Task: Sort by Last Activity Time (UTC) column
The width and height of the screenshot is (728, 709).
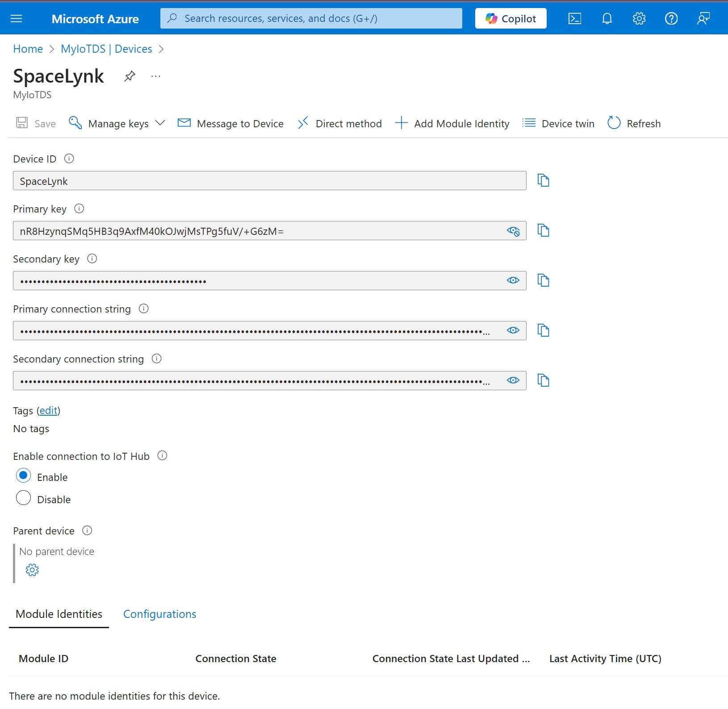Action: 606,659
